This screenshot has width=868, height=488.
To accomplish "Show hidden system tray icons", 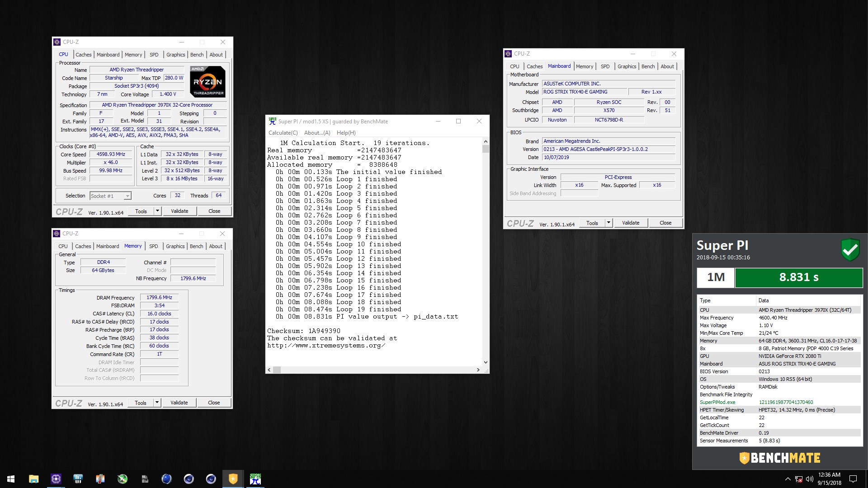I will coord(788,479).
